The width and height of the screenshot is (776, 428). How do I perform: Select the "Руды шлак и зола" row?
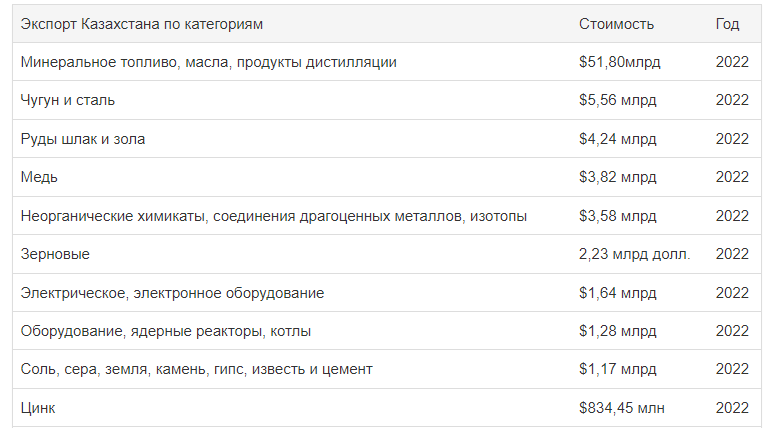(387, 139)
